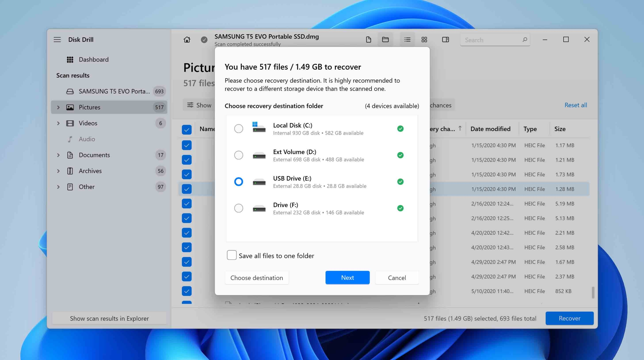
Task: Choose USB Drive (E:) radio button
Action: (238, 182)
